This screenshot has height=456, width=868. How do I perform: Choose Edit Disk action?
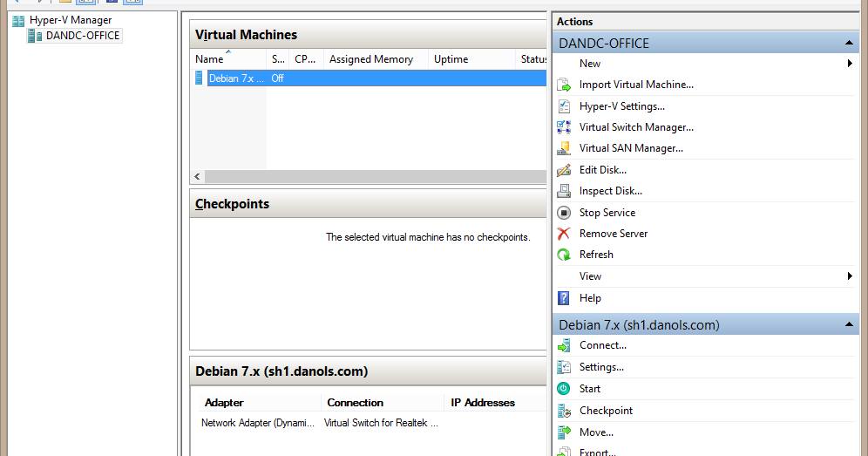(x=603, y=170)
